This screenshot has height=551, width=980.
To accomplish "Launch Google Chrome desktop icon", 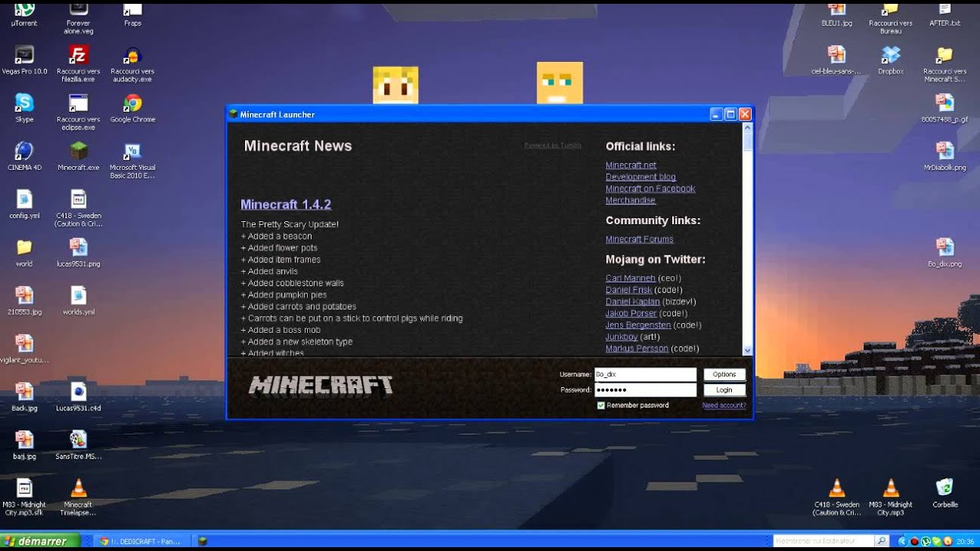I will click(132, 108).
